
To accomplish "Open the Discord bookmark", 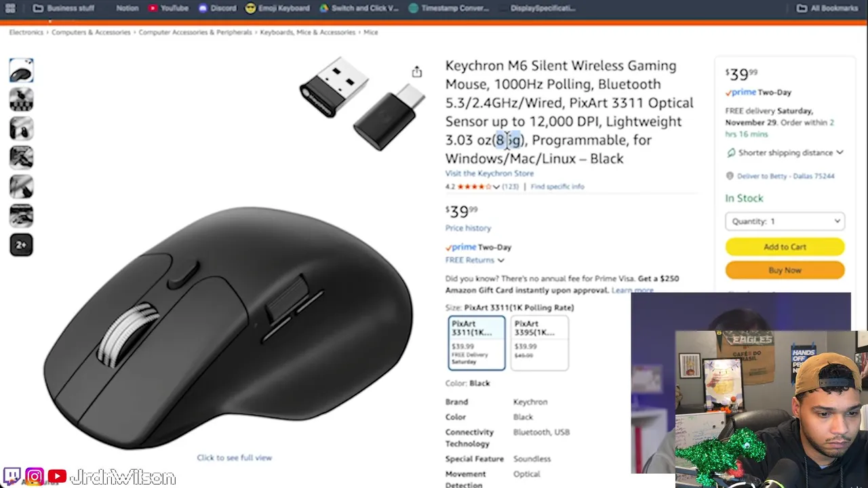I will coord(217,8).
